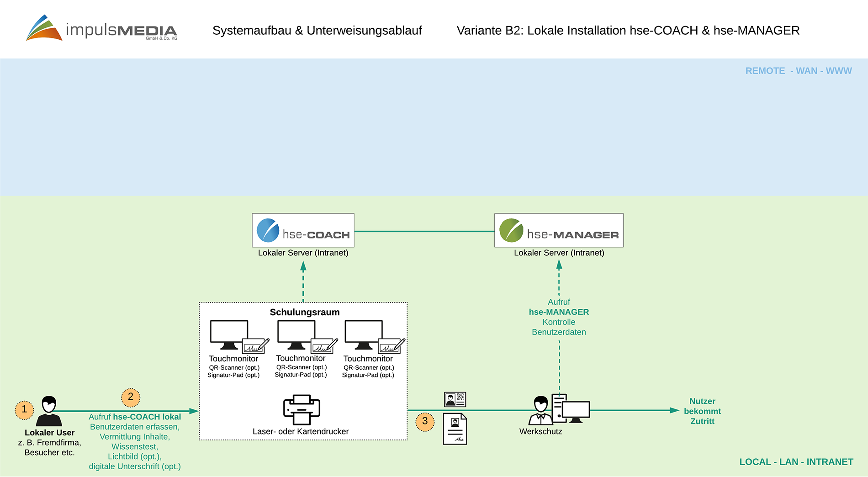868x477 pixels.
Task: Select the leftmost Touchmonitor icon
Action: click(230, 335)
